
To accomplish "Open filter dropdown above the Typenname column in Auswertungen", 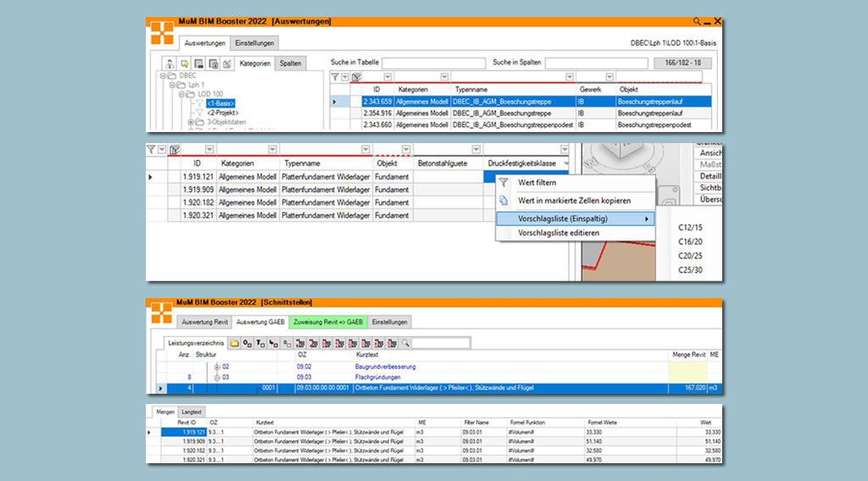I will (x=569, y=77).
